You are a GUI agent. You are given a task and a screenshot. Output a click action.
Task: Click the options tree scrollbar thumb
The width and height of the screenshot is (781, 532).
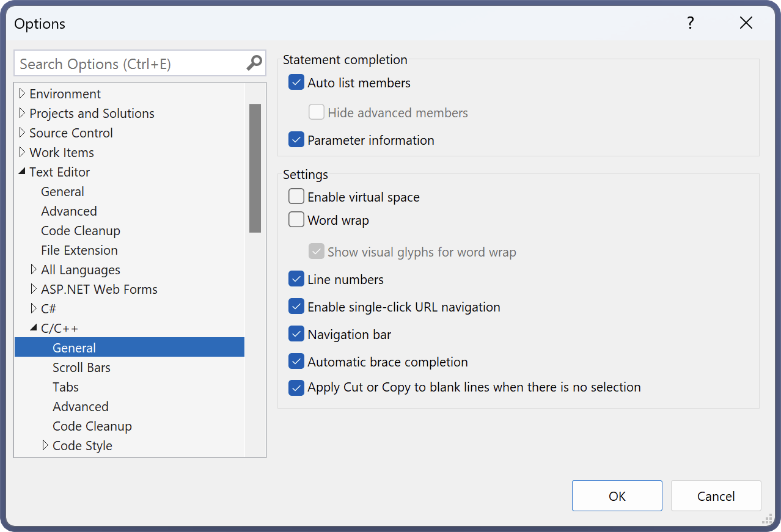255,168
